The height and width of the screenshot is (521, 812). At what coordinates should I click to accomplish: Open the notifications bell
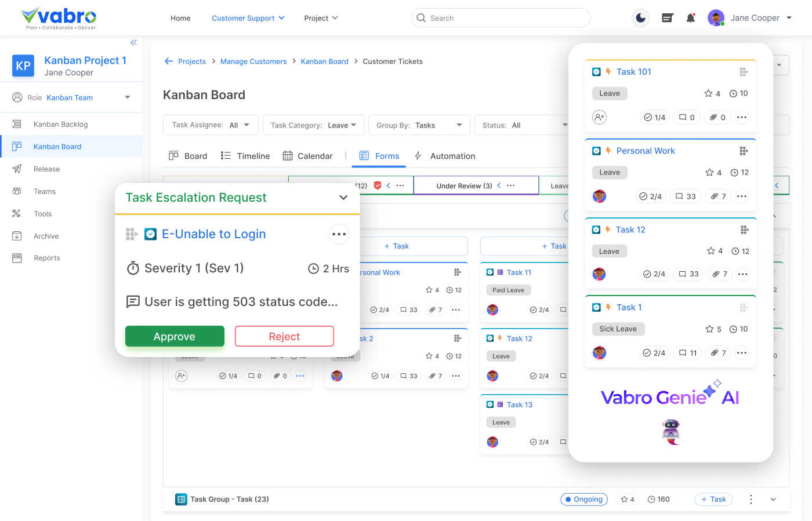coord(690,18)
